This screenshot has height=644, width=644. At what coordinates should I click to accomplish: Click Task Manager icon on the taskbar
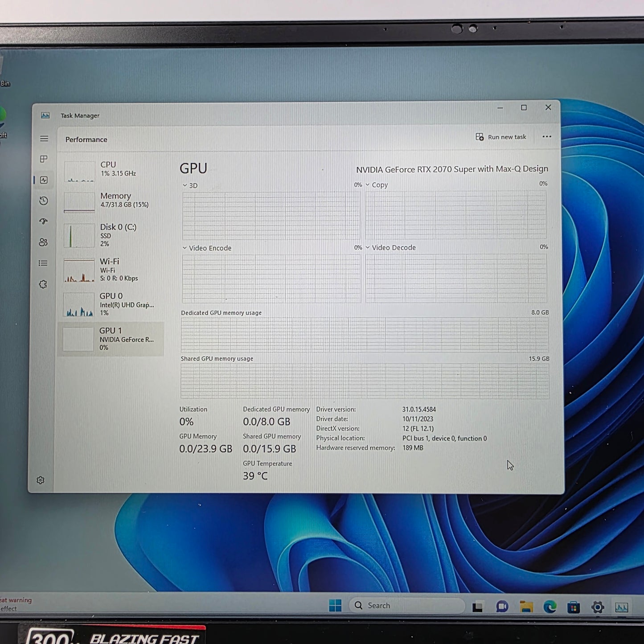(x=622, y=607)
